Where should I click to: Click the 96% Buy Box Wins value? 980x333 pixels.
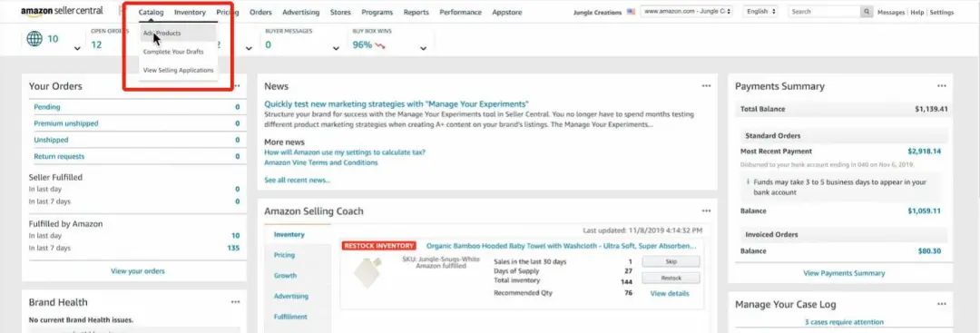coord(362,45)
